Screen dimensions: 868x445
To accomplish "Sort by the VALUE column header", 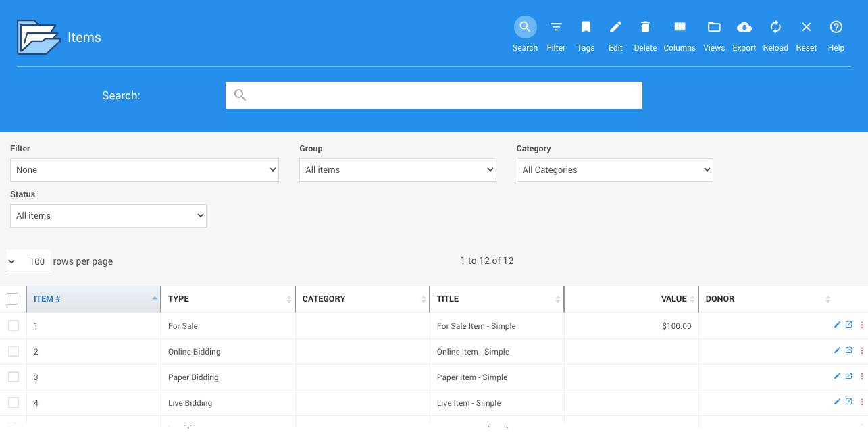I will pos(673,299).
